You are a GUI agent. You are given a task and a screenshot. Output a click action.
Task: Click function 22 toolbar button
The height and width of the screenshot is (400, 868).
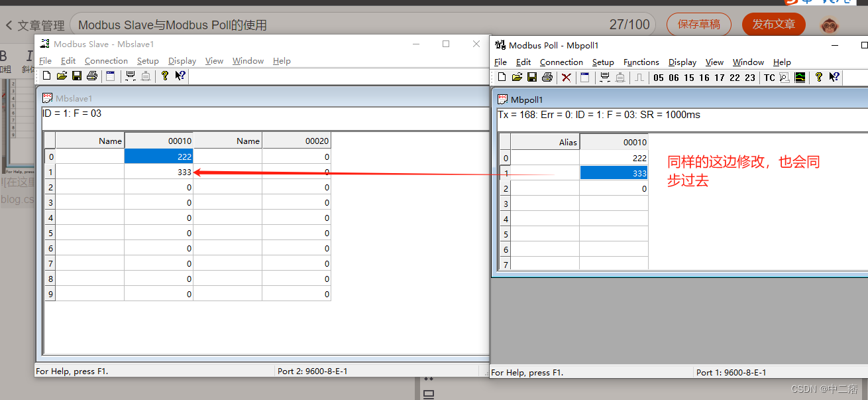tap(735, 78)
